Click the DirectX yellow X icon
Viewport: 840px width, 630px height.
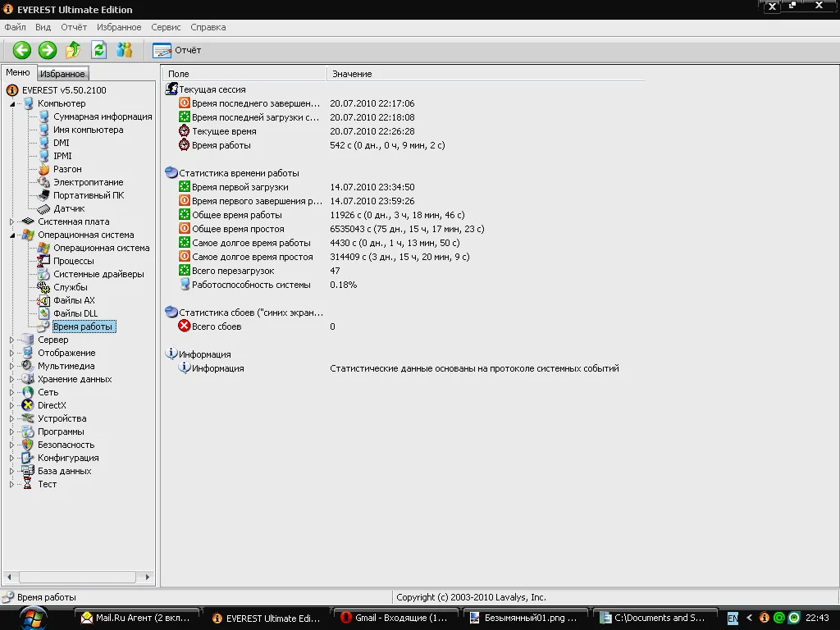pos(28,405)
